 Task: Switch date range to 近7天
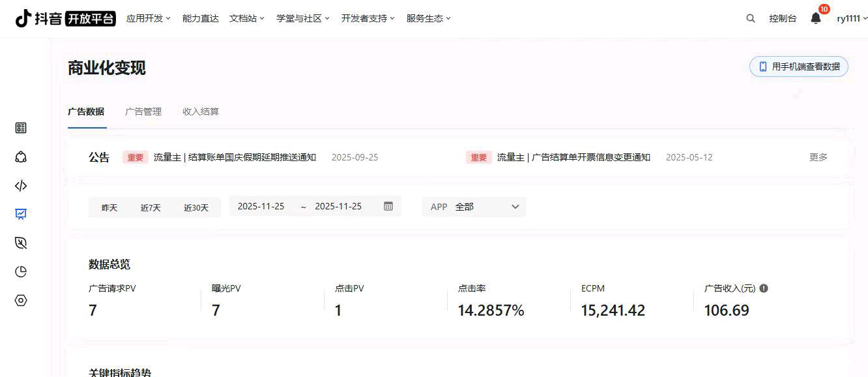(150, 207)
